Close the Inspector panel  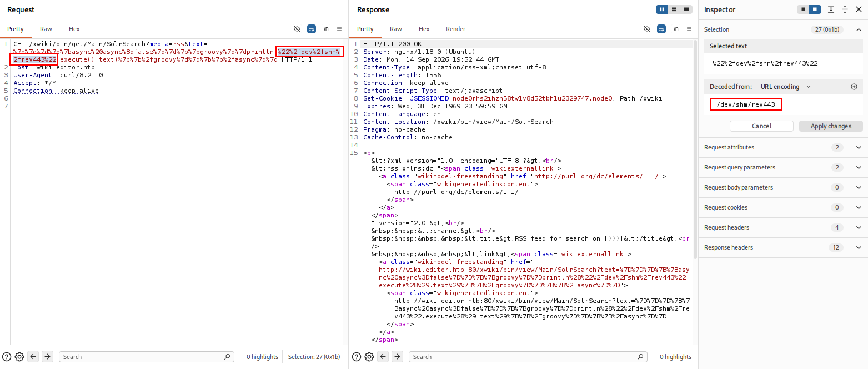click(x=859, y=9)
